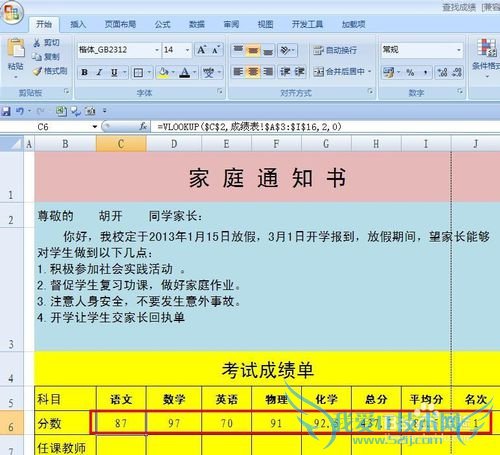500x455 pixels.
Task: Open the font color dropdown arrow
Action: pyautogui.click(x=195, y=72)
